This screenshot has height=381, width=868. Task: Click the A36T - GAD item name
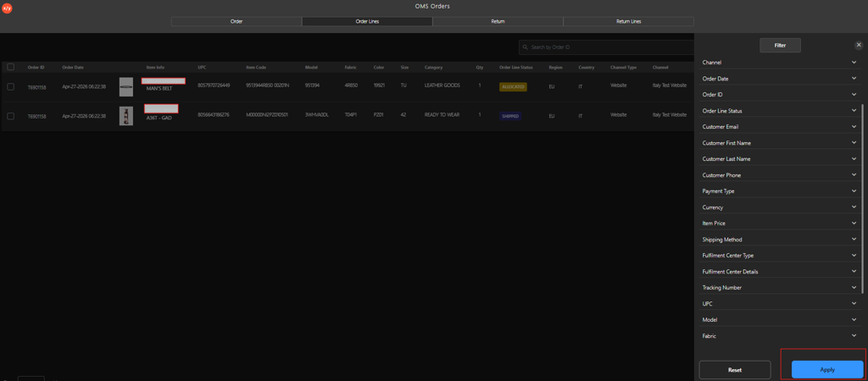pyautogui.click(x=159, y=117)
